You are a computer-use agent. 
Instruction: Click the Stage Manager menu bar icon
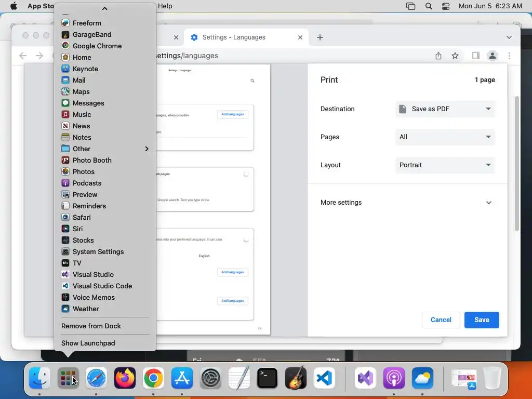(410, 6)
